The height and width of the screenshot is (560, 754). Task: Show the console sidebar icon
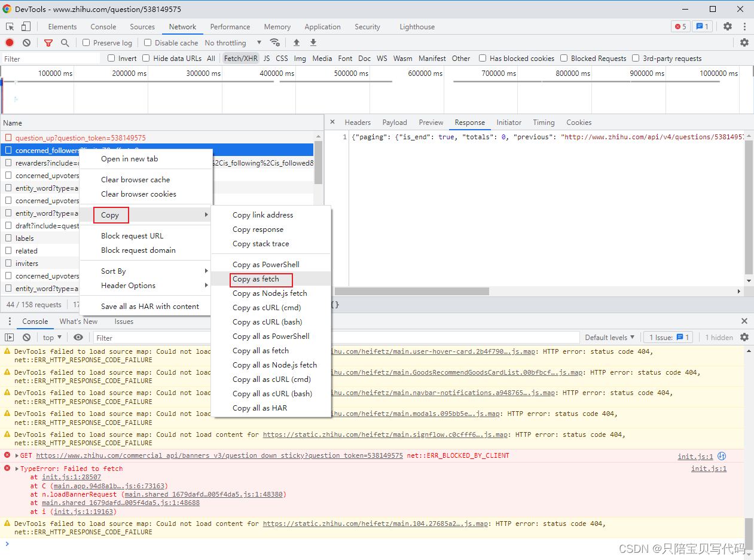click(10, 338)
